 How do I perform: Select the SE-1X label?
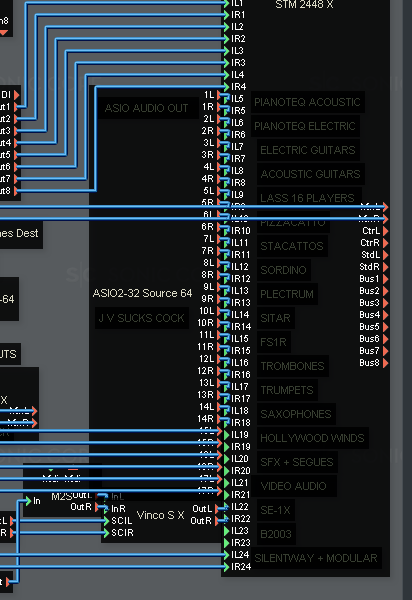(x=275, y=510)
